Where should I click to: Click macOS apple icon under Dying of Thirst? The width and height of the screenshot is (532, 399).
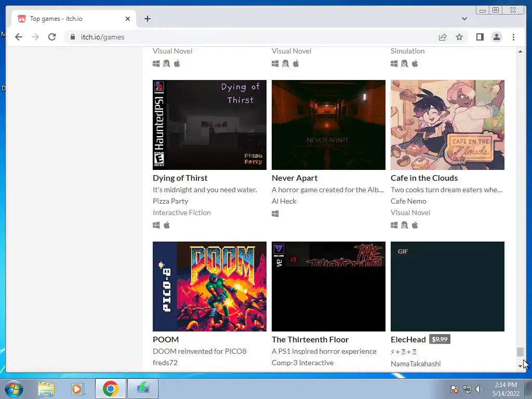tap(167, 225)
